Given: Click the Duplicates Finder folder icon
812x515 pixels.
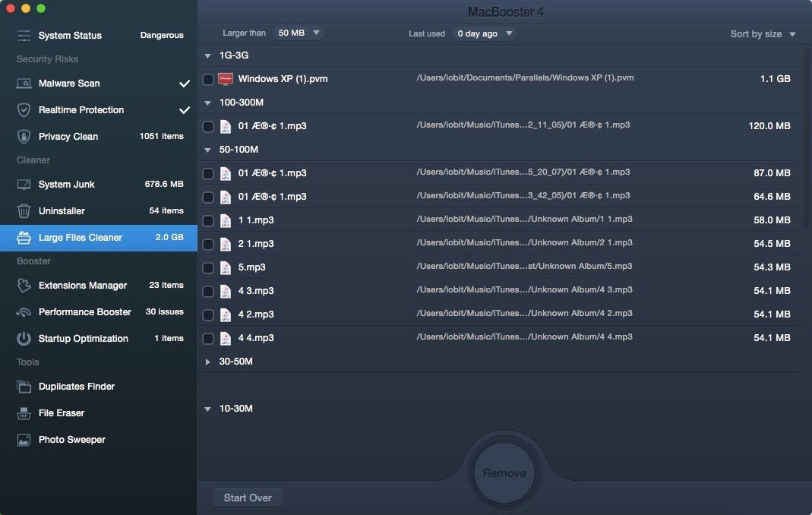Looking at the screenshot, I should click(x=24, y=387).
